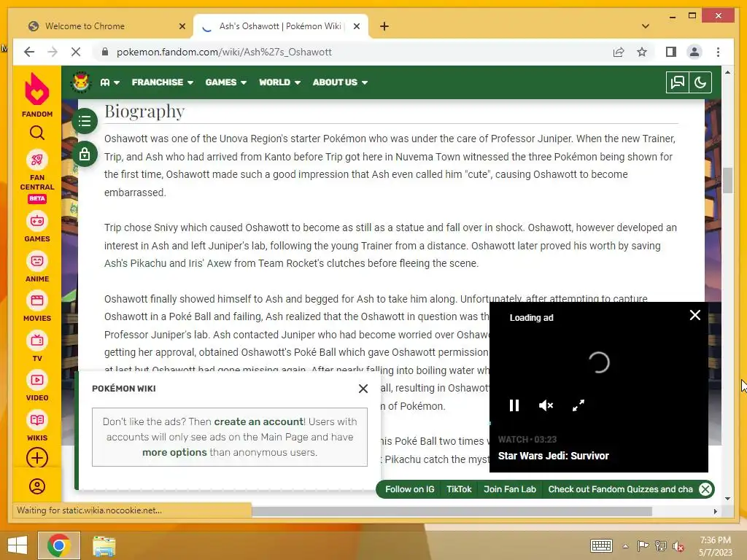Close the Welcome to Chrome tab
The width and height of the screenshot is (747, 560).
(x=182, y=26)
